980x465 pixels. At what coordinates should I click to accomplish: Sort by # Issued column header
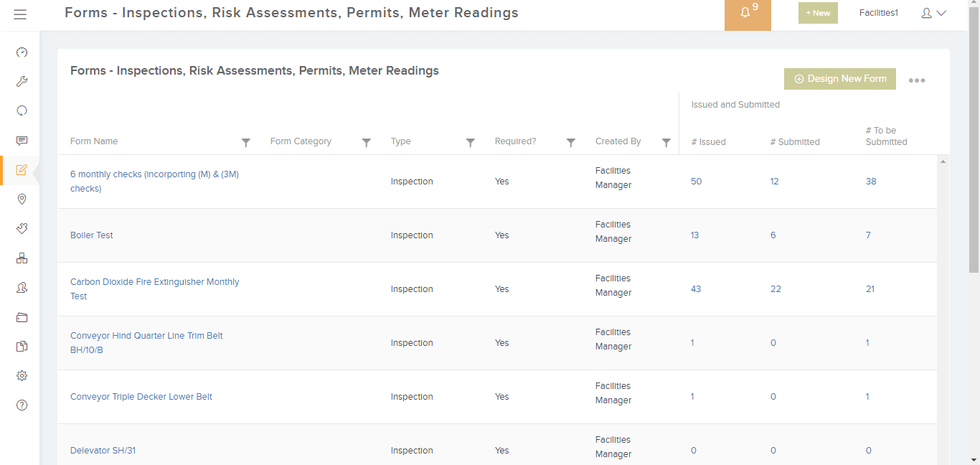[x=709, y=142]
